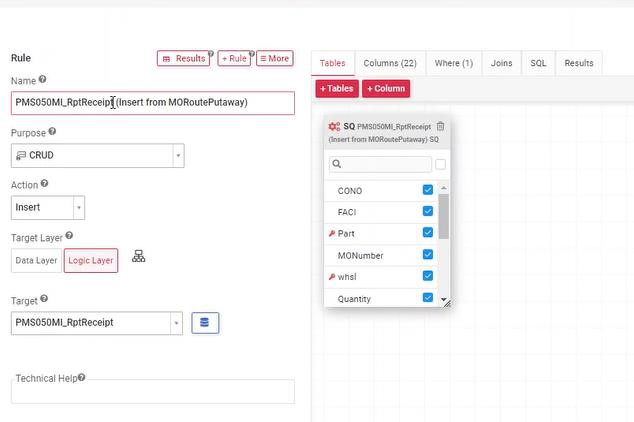The image size is (634, 422).
Task: Click the hierarchy diagram icon beside Logic Layer
Action: 139,258
